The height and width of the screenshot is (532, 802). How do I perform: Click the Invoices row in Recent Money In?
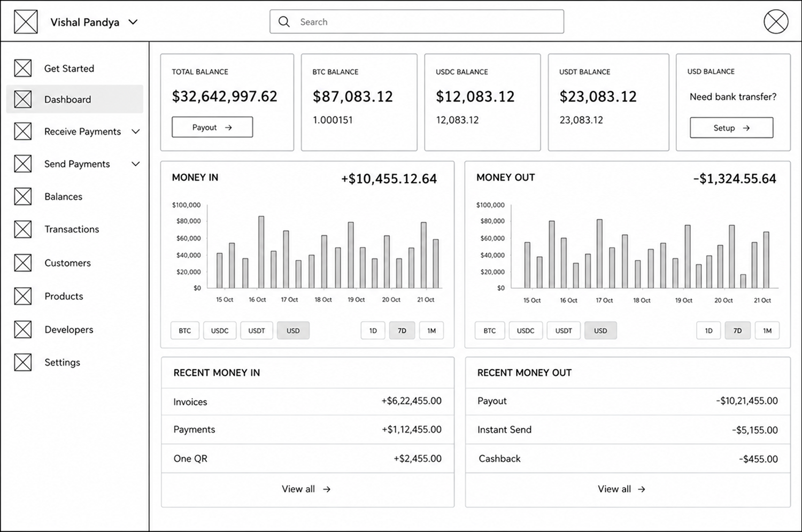pos(307,402)
